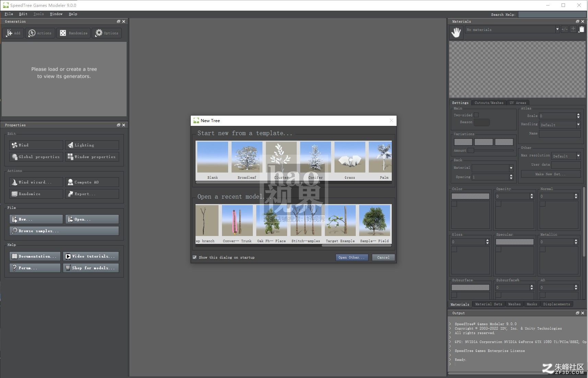Image resolution: width=588 pixels, height=378 pixels.
Task: Launch the Wind wizard
Action: point(36,182)
